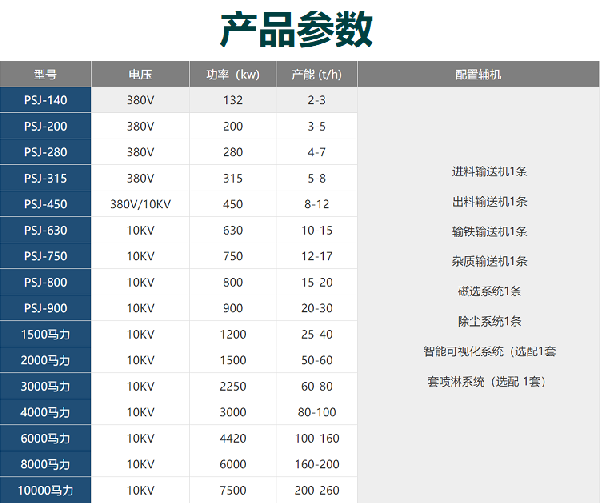Select the capacity value 50-60

[x=316, y=360]
